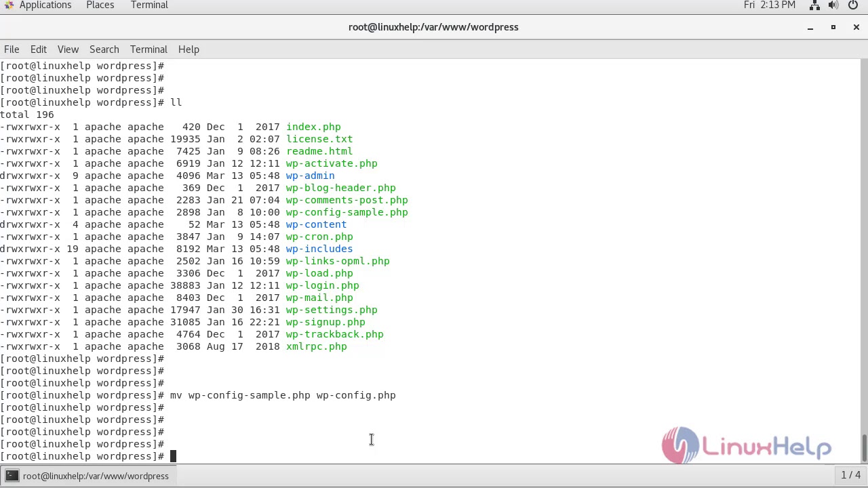Open the Edit menu
This screenshot has width=868, height=488.
pyautogui.click(x=39, y=49)
